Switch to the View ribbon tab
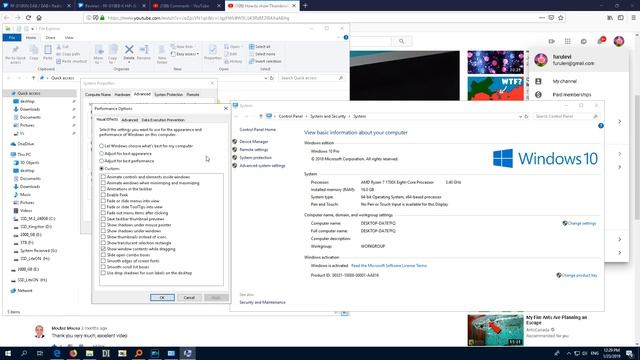 [x=69, y=38]
